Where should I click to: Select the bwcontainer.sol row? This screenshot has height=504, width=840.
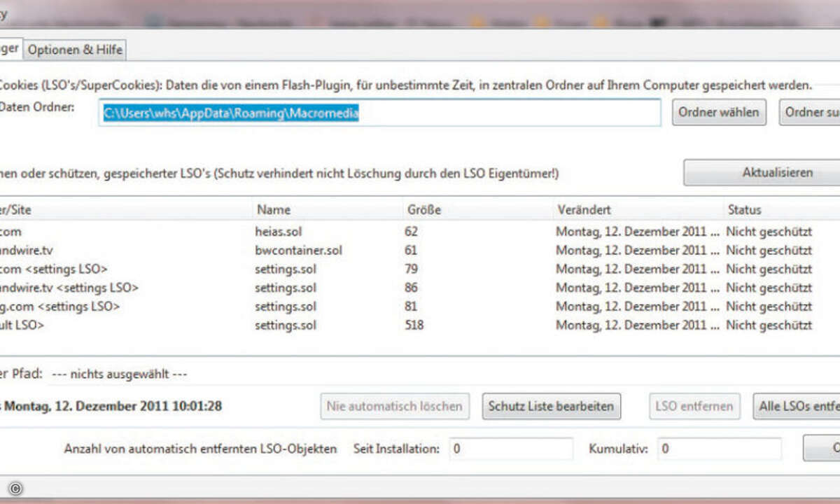coord(420,250)
